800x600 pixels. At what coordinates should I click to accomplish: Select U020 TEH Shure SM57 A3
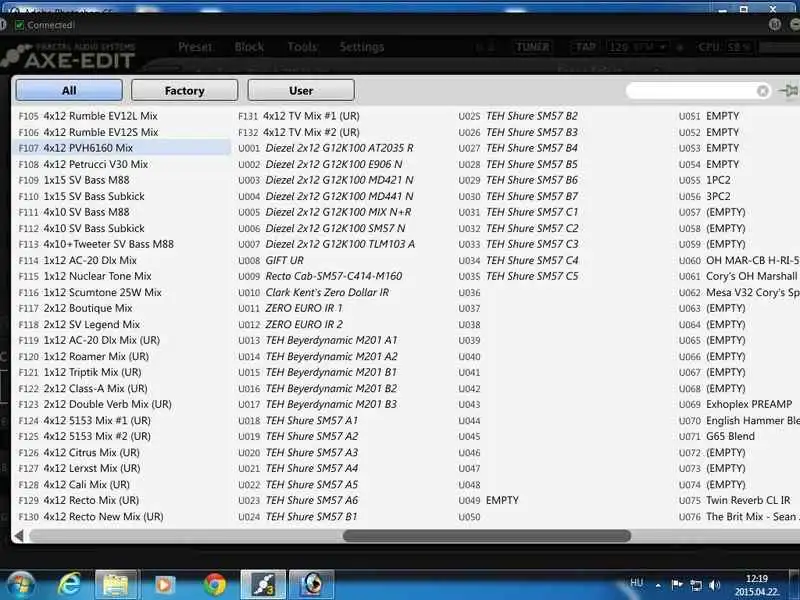342,453
